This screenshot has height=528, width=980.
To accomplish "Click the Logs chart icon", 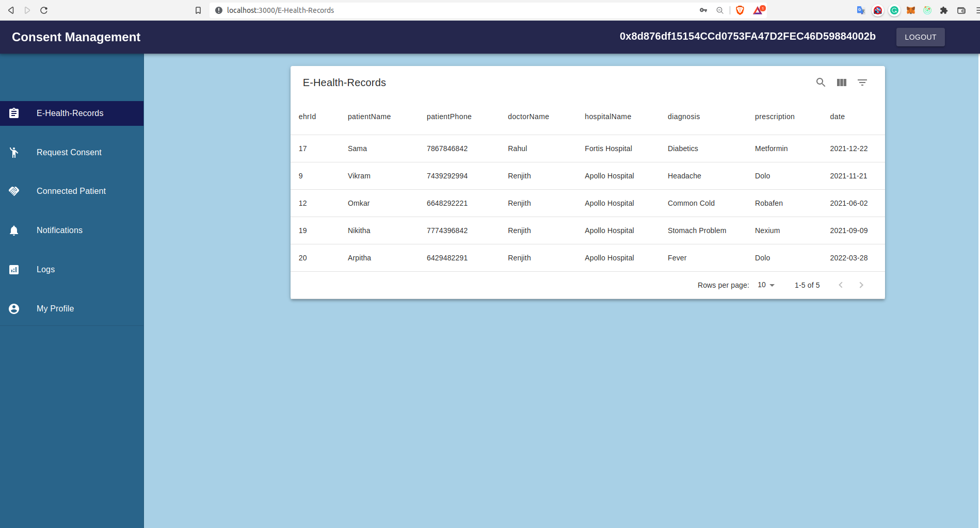I will (14, 270).
